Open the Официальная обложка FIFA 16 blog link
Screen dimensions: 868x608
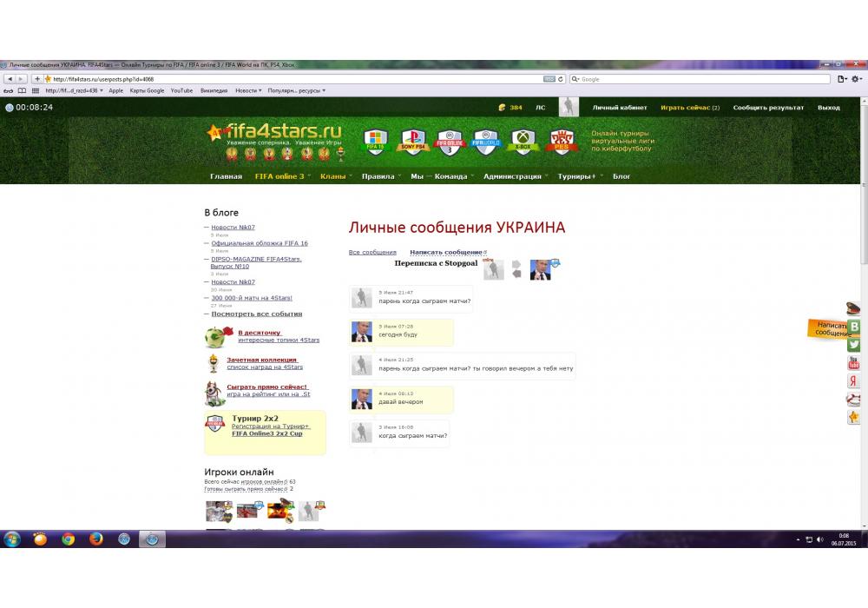pos(259,243)
